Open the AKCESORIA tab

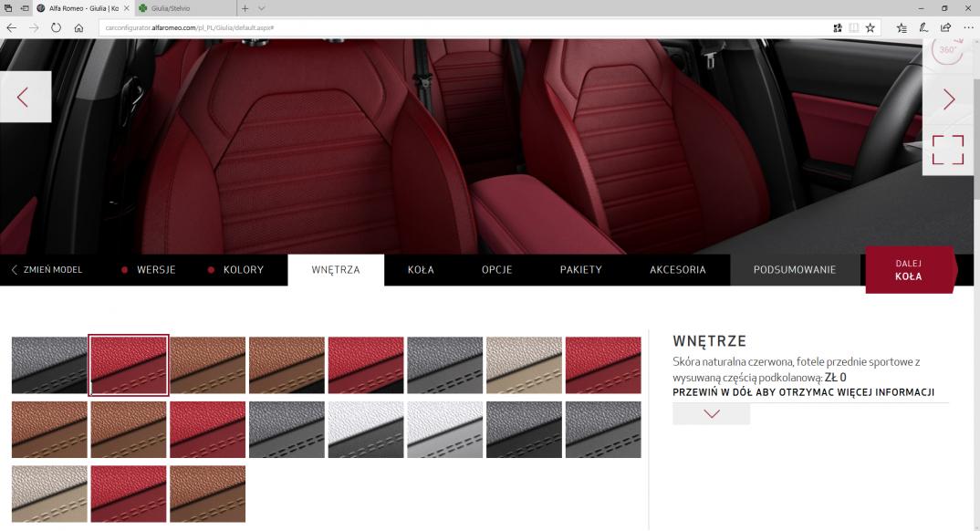(x=677, y=270)
